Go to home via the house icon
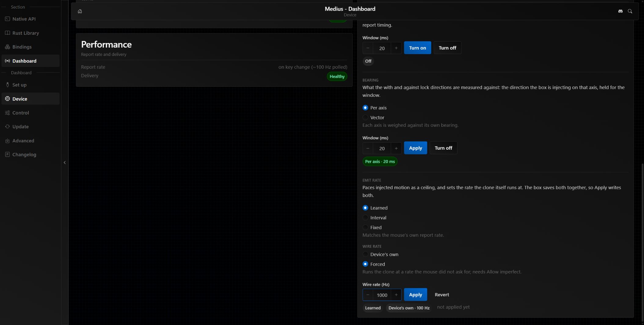This screenshot has height=325, width=644. coord(80,11)
